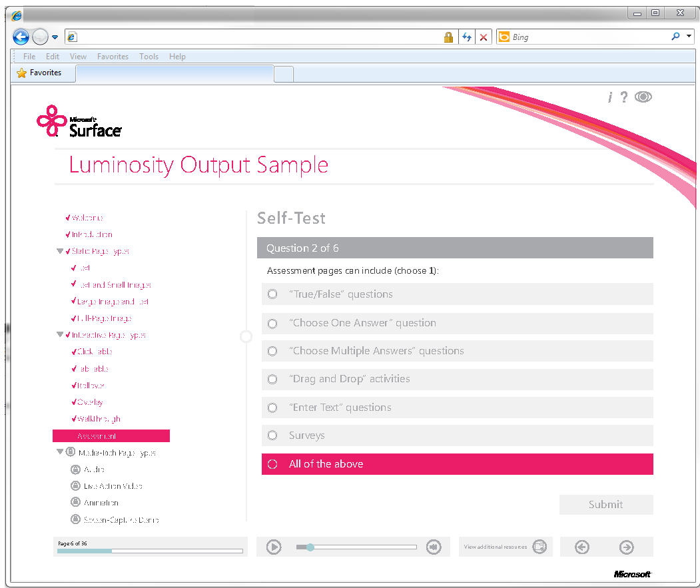700x588 pixels.
Task: Toggle the eye accessibility view icon
Action: pyautogui.click(x=643, y=97)
